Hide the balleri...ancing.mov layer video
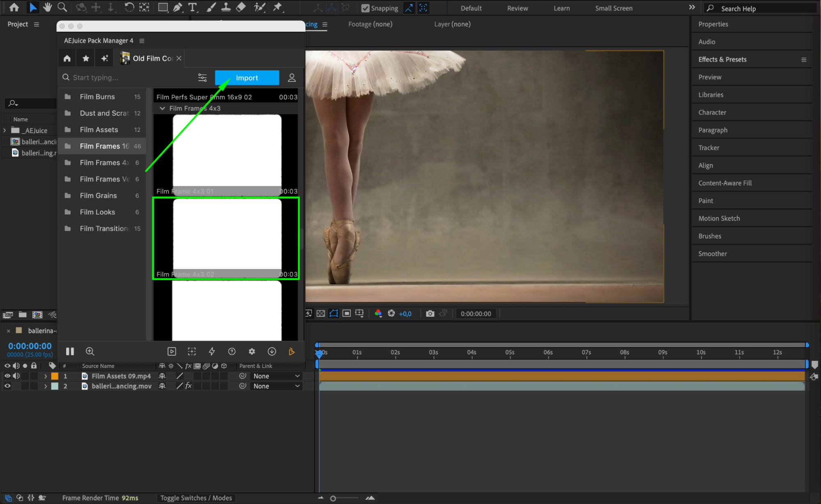 coord(7,386)
